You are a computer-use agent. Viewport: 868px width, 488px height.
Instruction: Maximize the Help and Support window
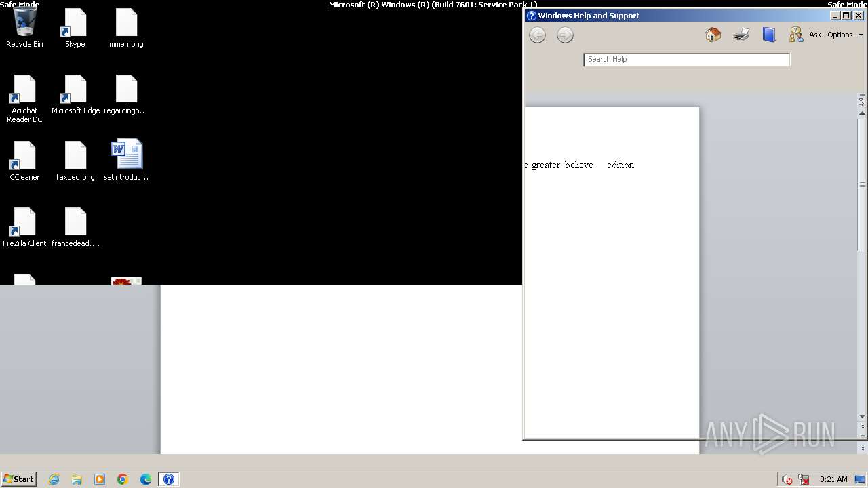846,16
